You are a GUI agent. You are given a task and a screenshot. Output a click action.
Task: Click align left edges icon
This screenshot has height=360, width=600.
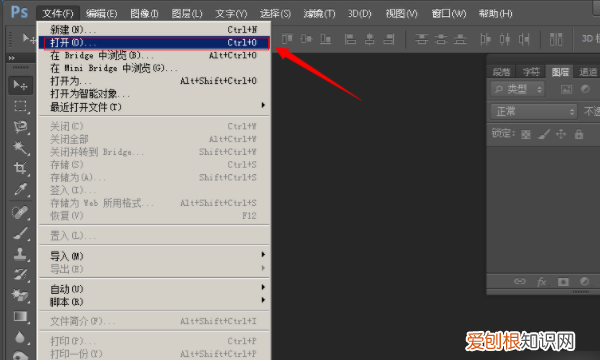coord(350,39)
